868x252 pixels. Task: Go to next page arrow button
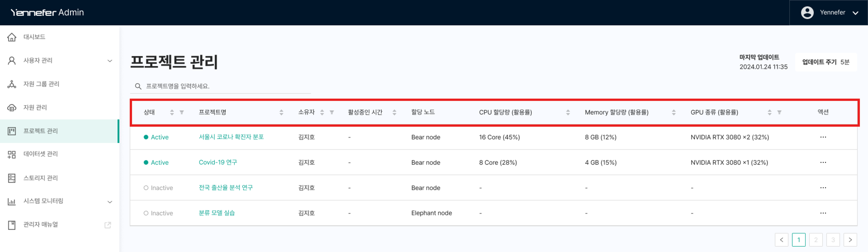[x=850, y=240]
